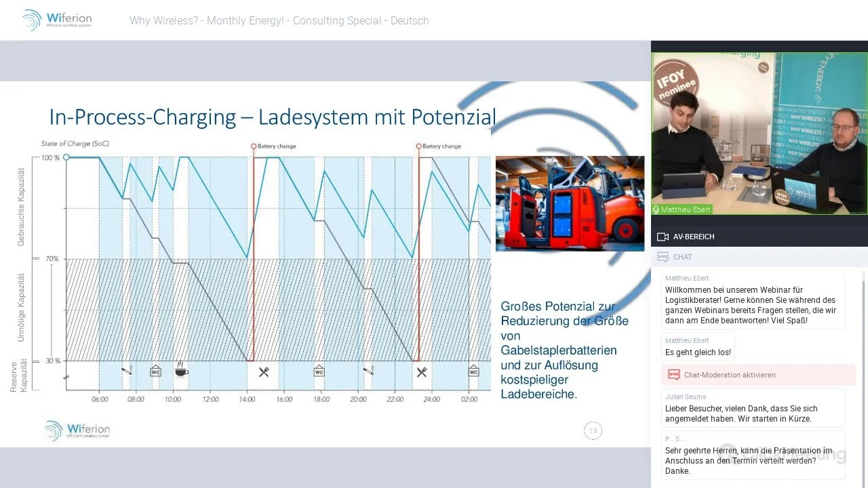Viewport: 868px width, 488px height.
Task: Click the forklift photo on the slide
Action: click(570, 203)
